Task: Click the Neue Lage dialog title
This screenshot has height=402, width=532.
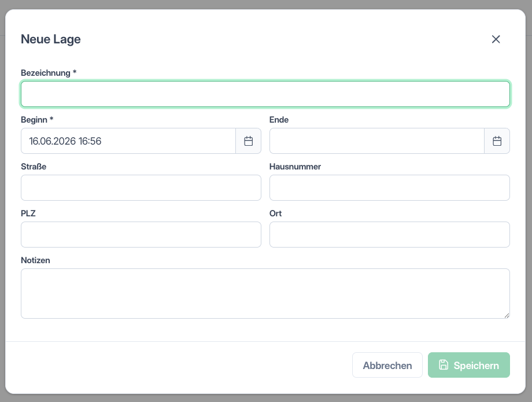Action: [x=51, y=39]
